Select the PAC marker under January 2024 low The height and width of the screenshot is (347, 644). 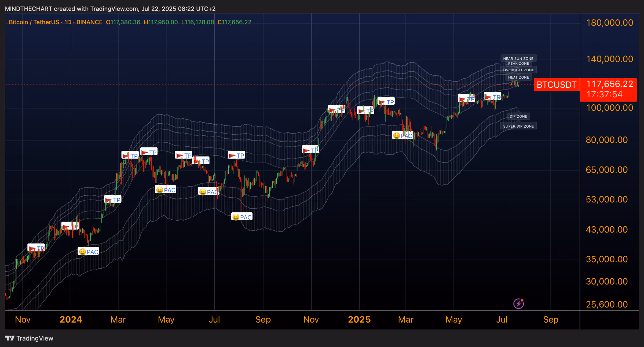(x=88, y=251)
